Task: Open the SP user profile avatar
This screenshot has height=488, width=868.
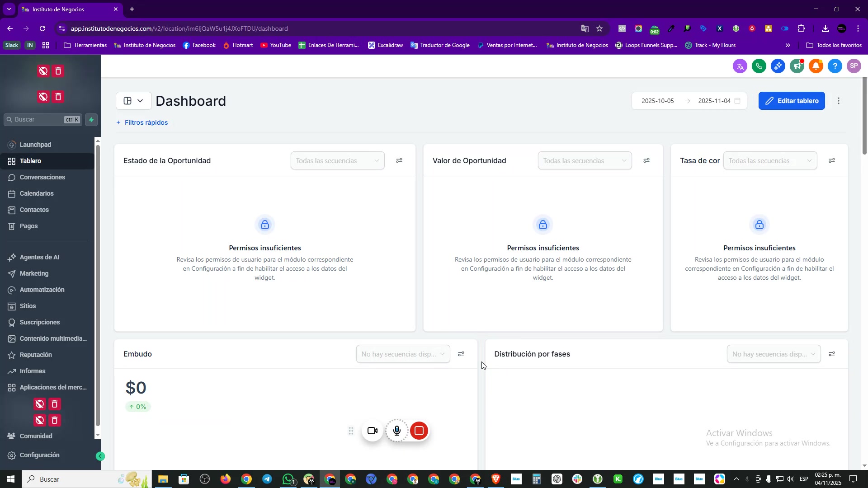Action: pyautogui.click(x=854, y=66)
